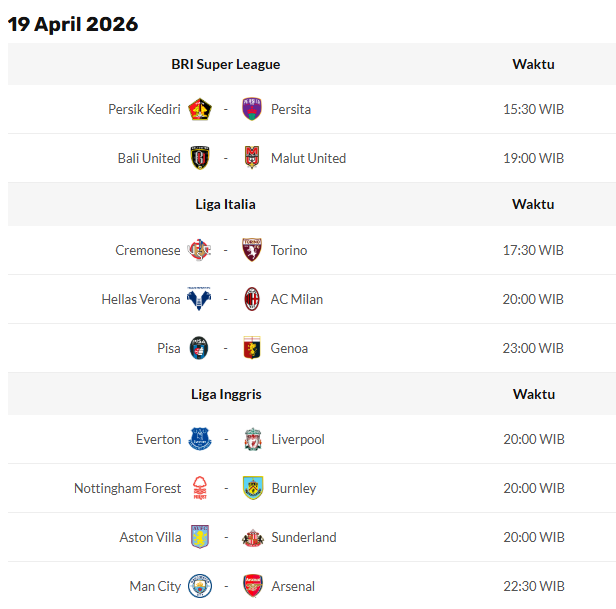
Task: Select the Man City crest
Action: tap(200, 586)
